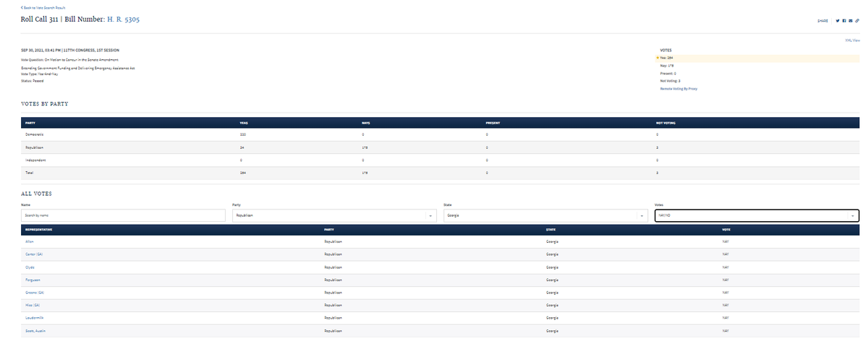Click the 'Nay: 175' vote tally
The height and width of the screenshot is (341, 868).
tap(667, 66)
